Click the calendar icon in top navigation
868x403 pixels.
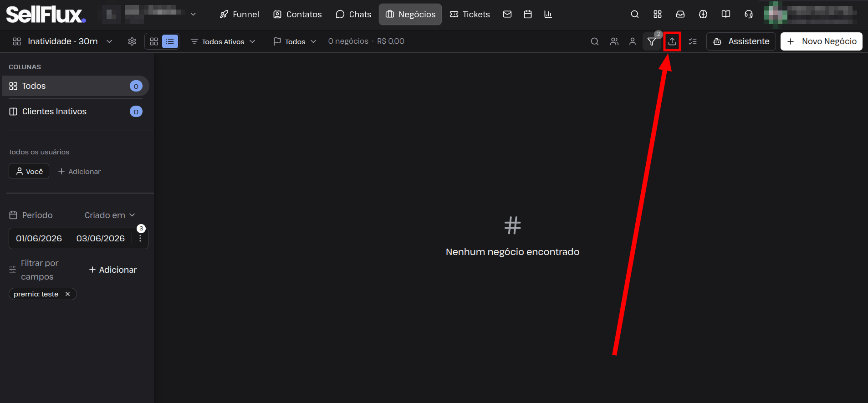[528, 14]
